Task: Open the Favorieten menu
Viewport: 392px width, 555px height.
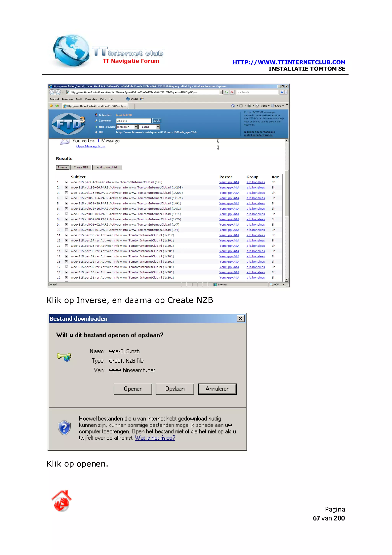Action: (91, 99)
